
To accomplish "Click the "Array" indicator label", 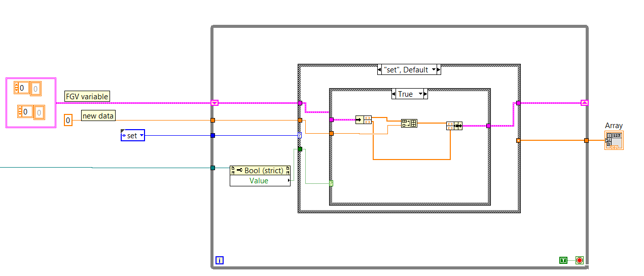I will tap(614, 126).
